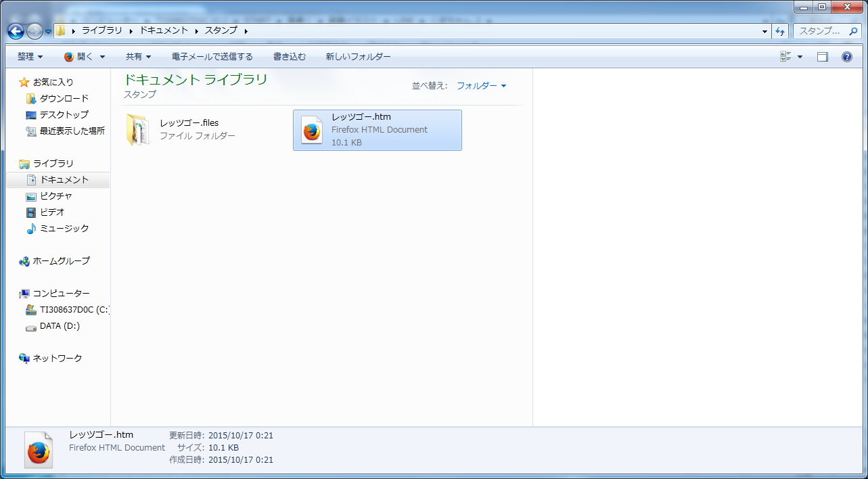Go forward with the Forward arrow button

34,31
